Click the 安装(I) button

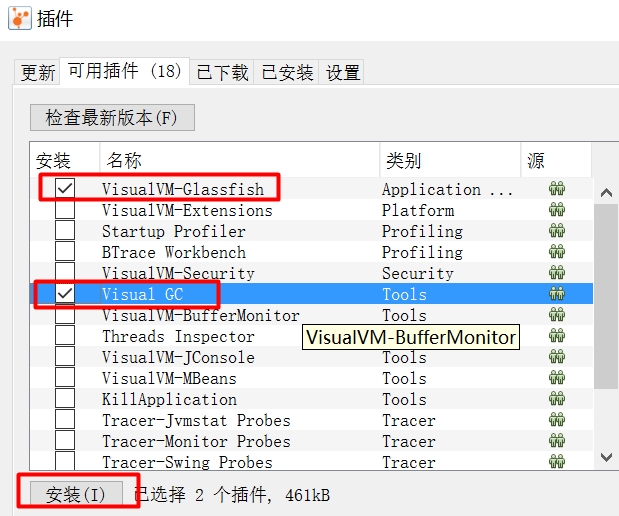[x=77, y=493]
